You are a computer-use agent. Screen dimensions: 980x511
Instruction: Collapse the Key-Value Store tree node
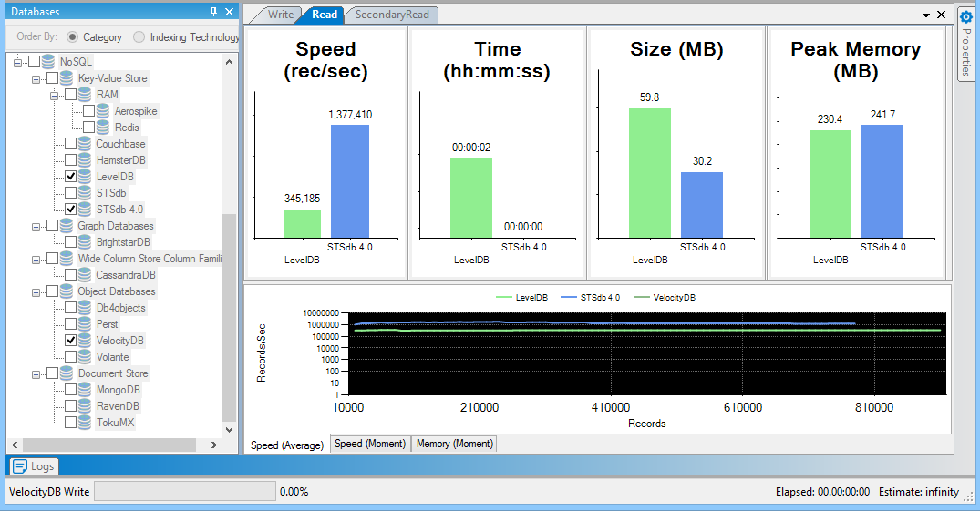tap(37, 78)
